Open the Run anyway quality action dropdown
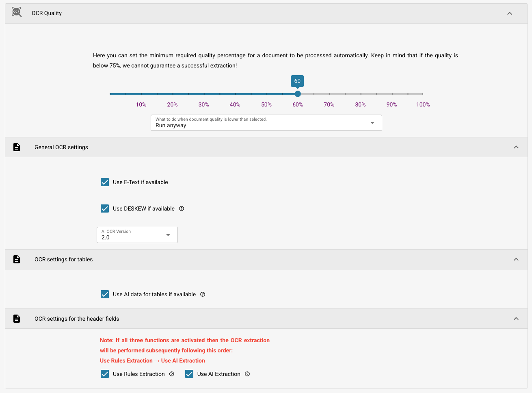532x393 pixels. pos(266,123)
